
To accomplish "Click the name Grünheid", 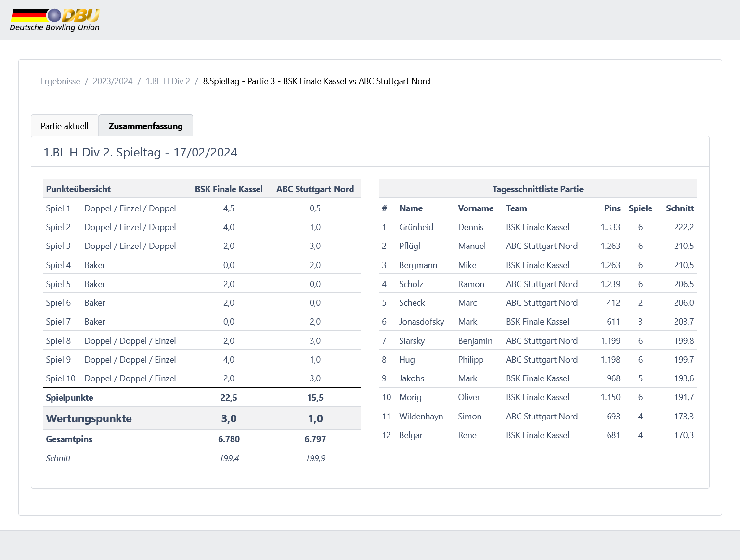I will (x=416, y=227).
